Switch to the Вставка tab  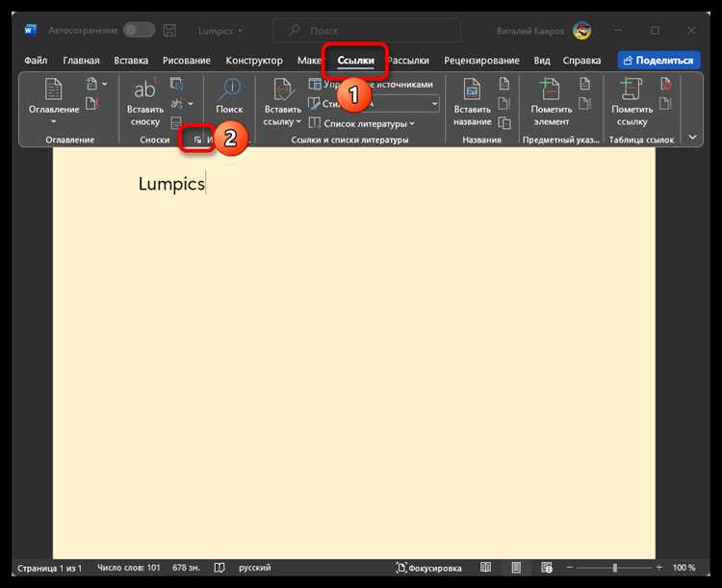[131, 61]
